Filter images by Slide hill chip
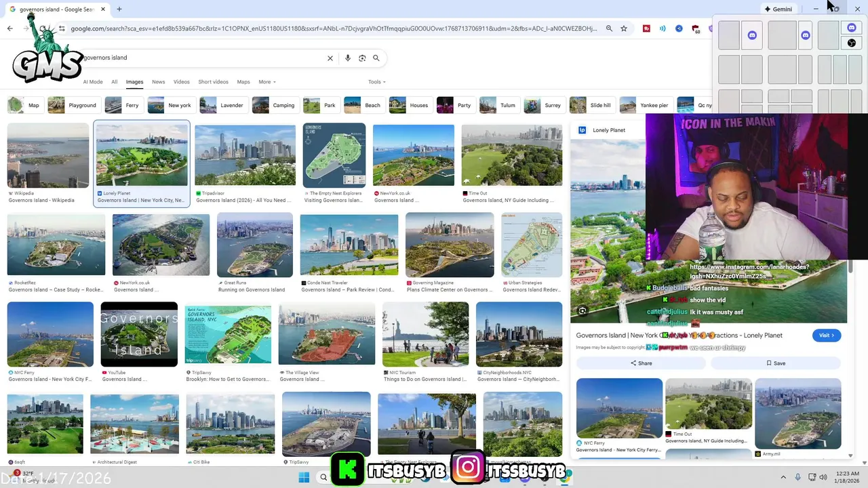 pos(591,105)
